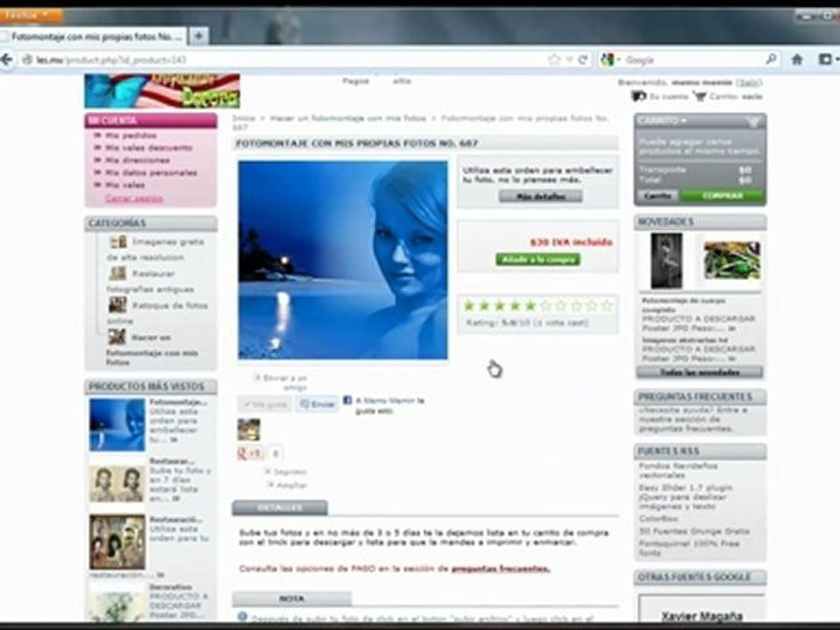Viewport: 840px width, 630px height.
Task: Click Imágenes gratis category icon
Action: (x=118, y=242)
